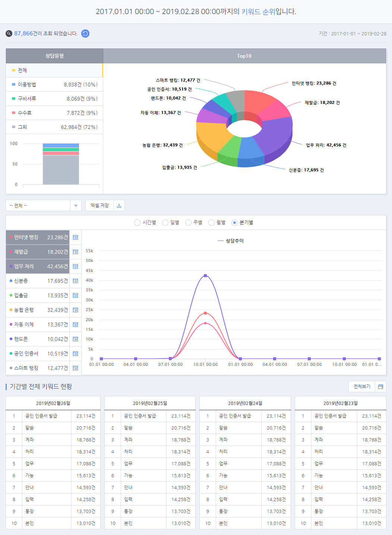Open detail icon for 신분증 row
Viewport: 392px width, 535px height.
click(x=76, y=281)
